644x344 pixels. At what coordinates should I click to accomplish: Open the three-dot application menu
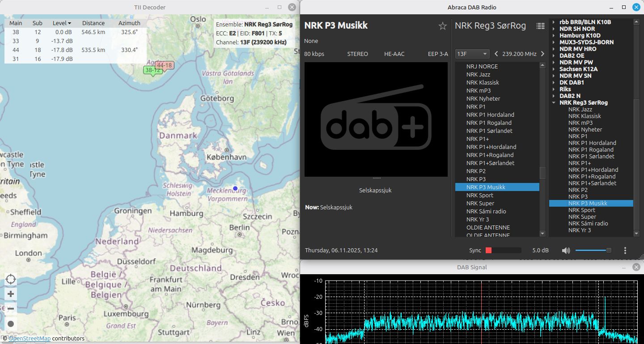tap(625, 251)
